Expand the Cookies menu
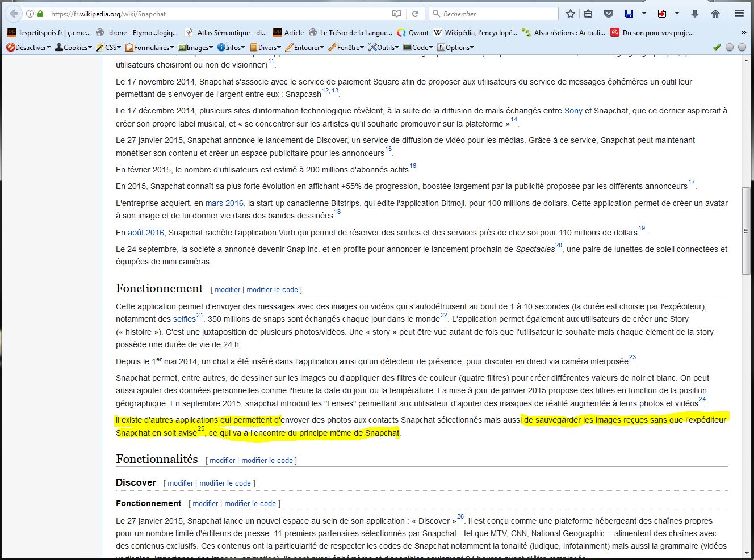Viewport: 754px width, 560px height. [x=73, y=48]
